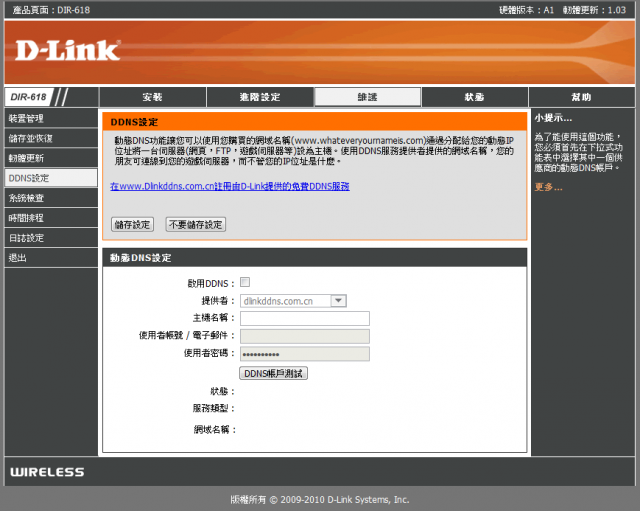Click the 小提示... heading
640x511 pixels.
point(553,118)
